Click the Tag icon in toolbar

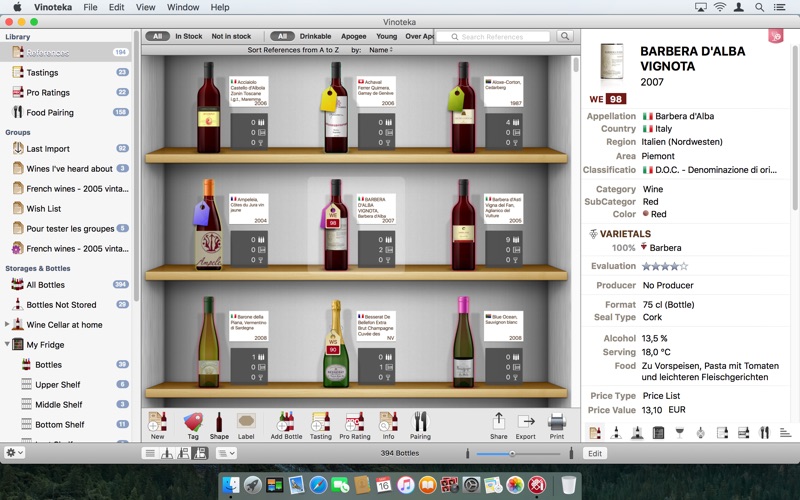(193, 423)
